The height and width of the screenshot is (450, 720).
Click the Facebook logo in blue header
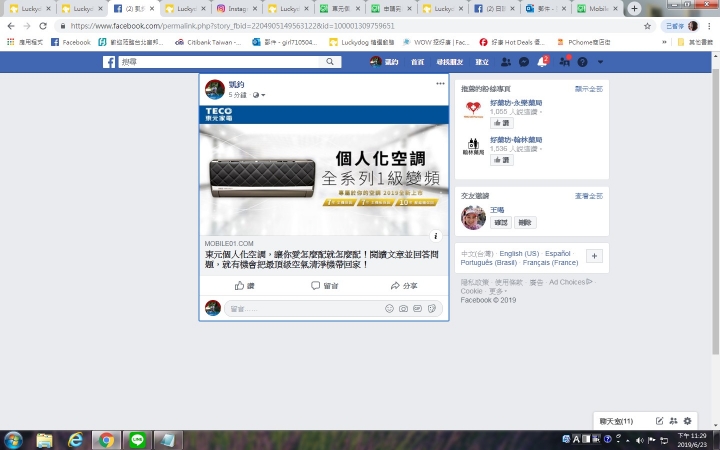[x=109, y=62]
